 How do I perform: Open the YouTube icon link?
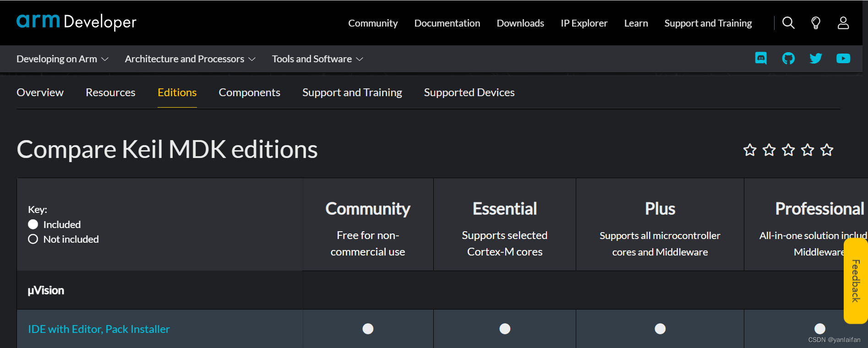pyautogui.click(x=843, y=58)
